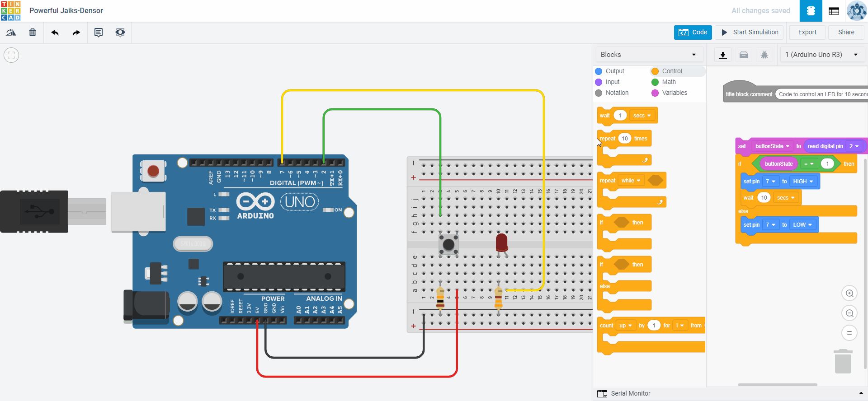
Task: Open the notes tool
Action: [99, 33]
